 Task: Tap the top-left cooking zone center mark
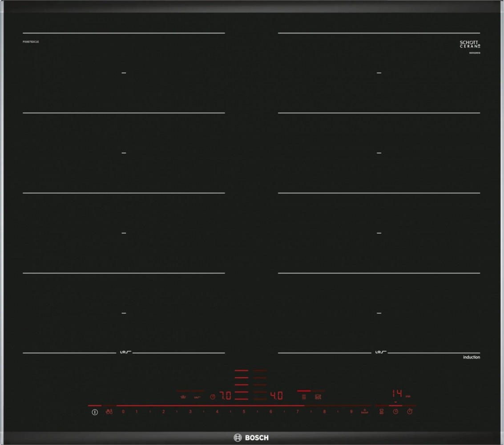tap(124, 73)
